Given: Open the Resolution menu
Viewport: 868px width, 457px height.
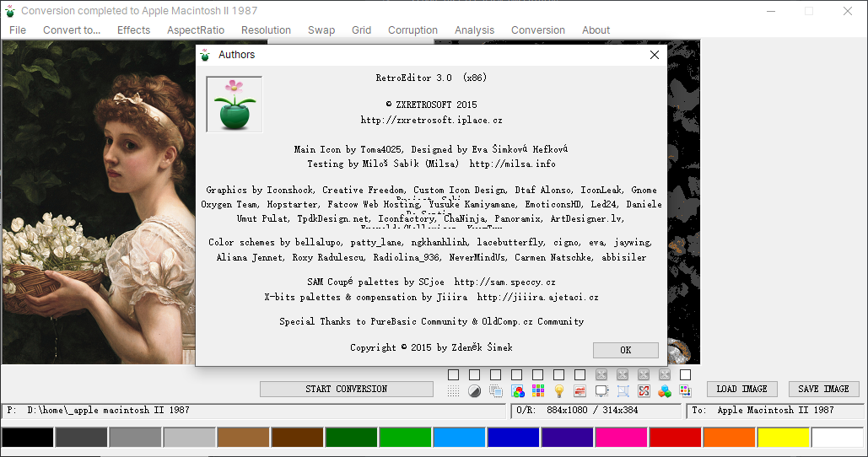Looking at the screenshot, I should [266, 30].
